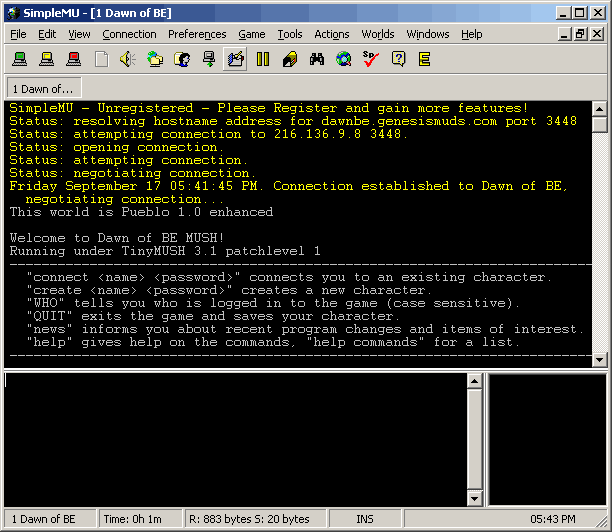Click the output pane scrollbar thumb
Image resolution: width=612 pixels, height=532 pixels.
[599, 125]
